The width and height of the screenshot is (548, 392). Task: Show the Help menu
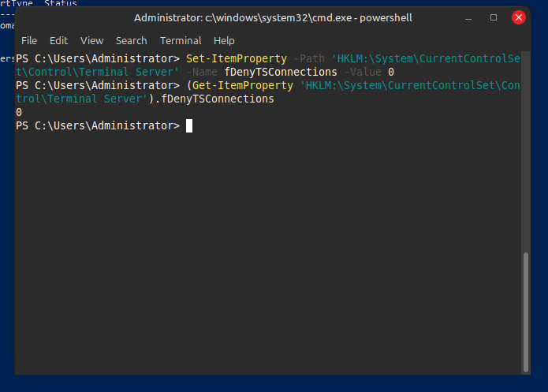[224, 40]
